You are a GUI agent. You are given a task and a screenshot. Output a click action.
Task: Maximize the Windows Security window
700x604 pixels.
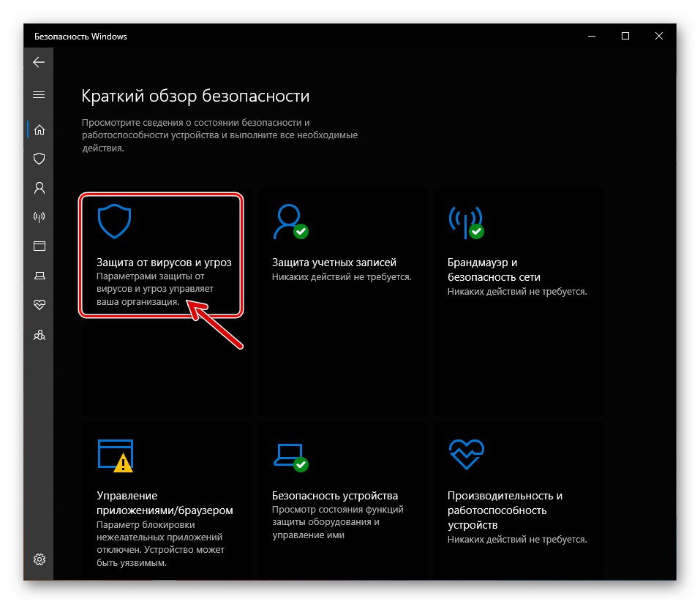625,36
